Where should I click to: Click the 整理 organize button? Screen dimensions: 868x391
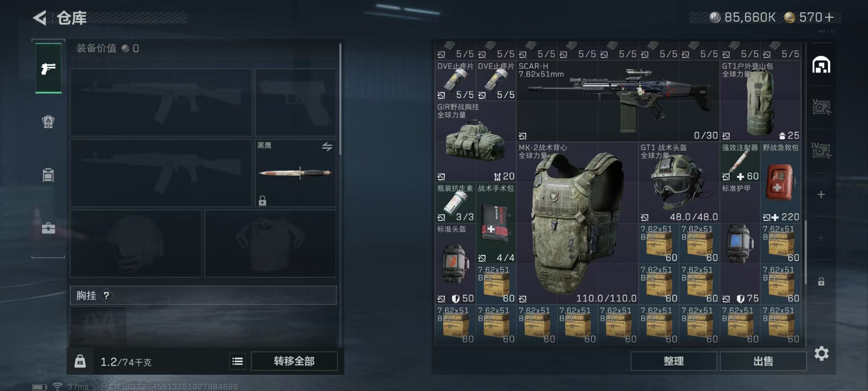click(x=674, y=361)
